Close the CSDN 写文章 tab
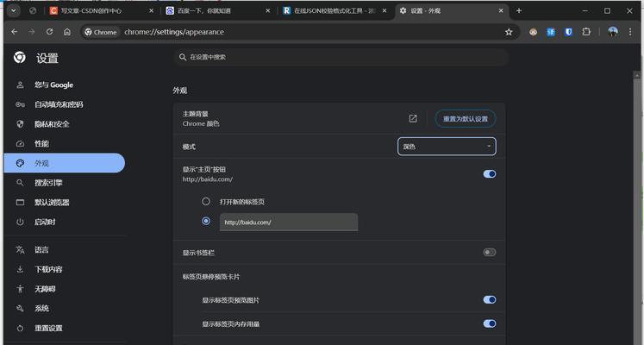644x345 pixels. tap(151, 11)
